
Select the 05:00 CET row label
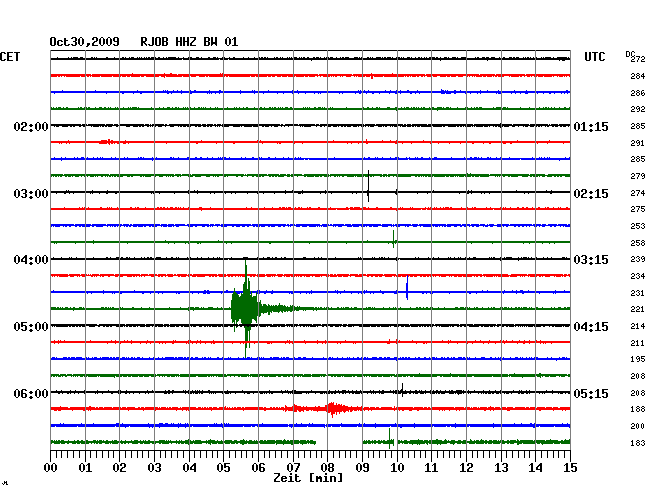click(x=31, y=327)
